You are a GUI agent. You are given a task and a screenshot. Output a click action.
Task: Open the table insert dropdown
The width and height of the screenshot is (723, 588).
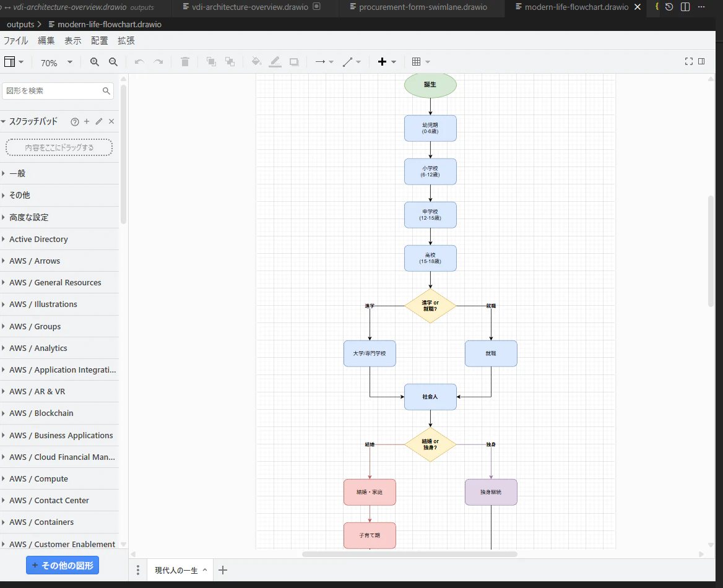(x=421, y=62)
